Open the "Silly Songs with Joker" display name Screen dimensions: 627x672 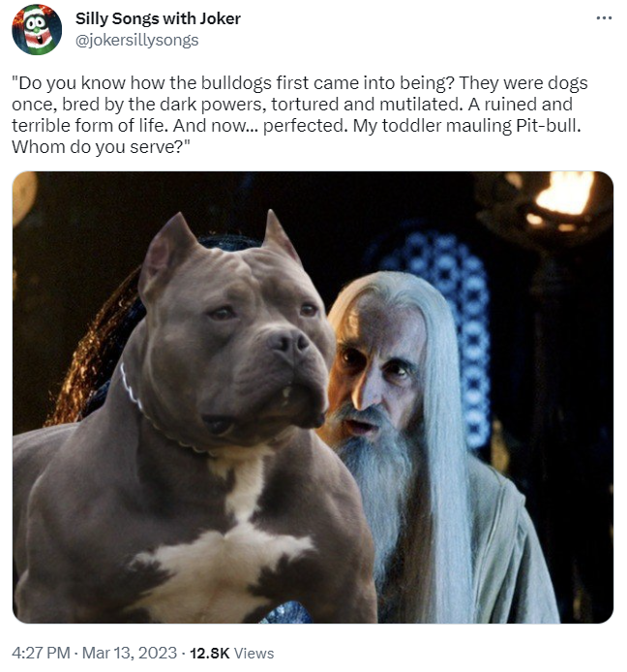pos(158,18)
